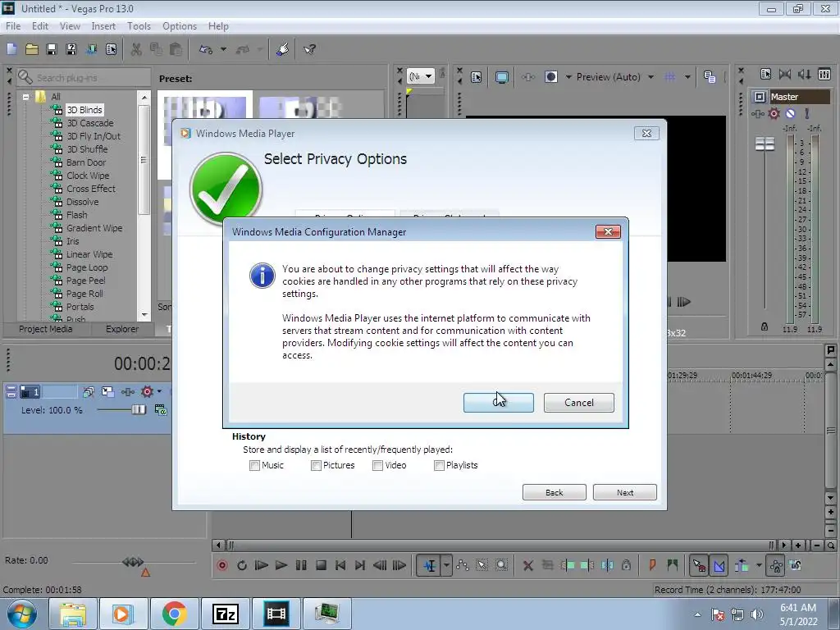Collapse the All folder in plug-in tree
840x630 pixels.
25,97
